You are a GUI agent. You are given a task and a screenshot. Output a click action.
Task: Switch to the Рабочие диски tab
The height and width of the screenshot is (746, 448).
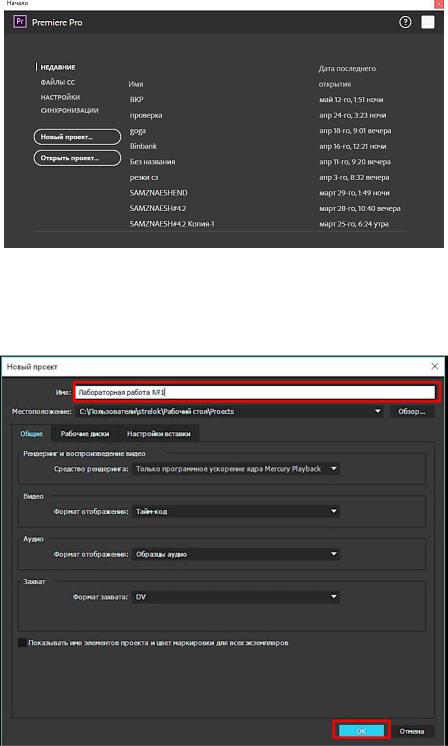click(85, 434)
